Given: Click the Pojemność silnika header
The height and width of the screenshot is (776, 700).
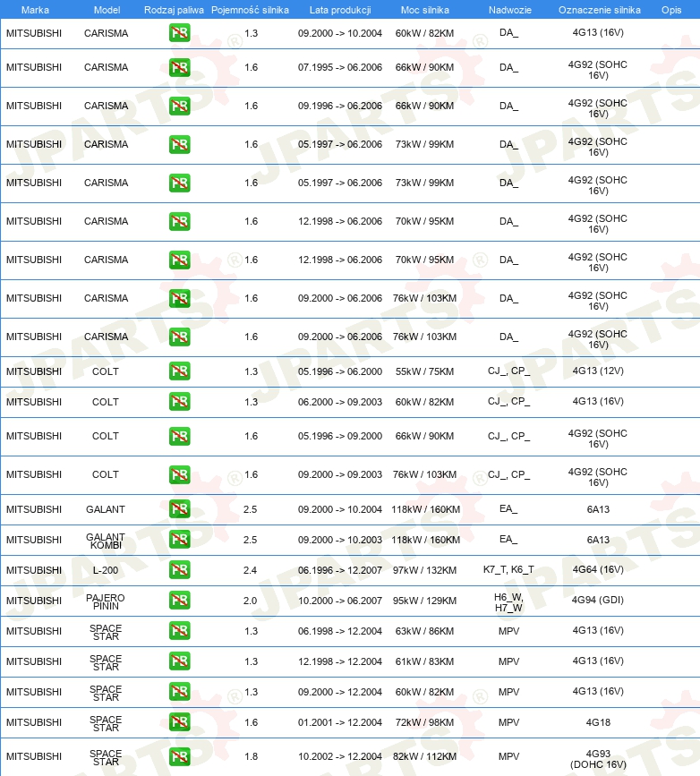Looking at the screenshot, I should click(x=250, y=10).
